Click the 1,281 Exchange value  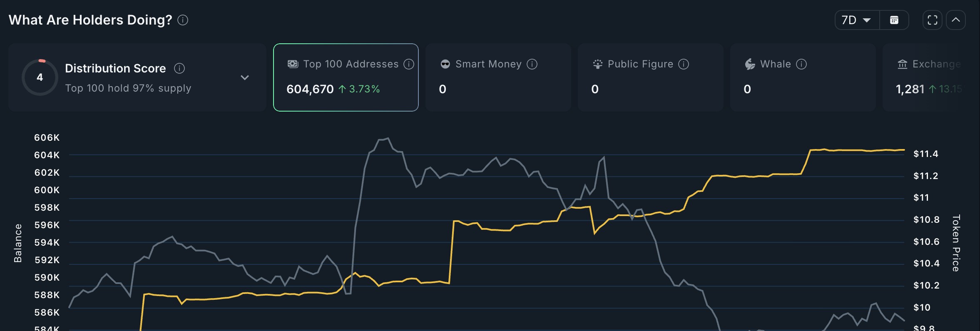click(x=910, y=89)
